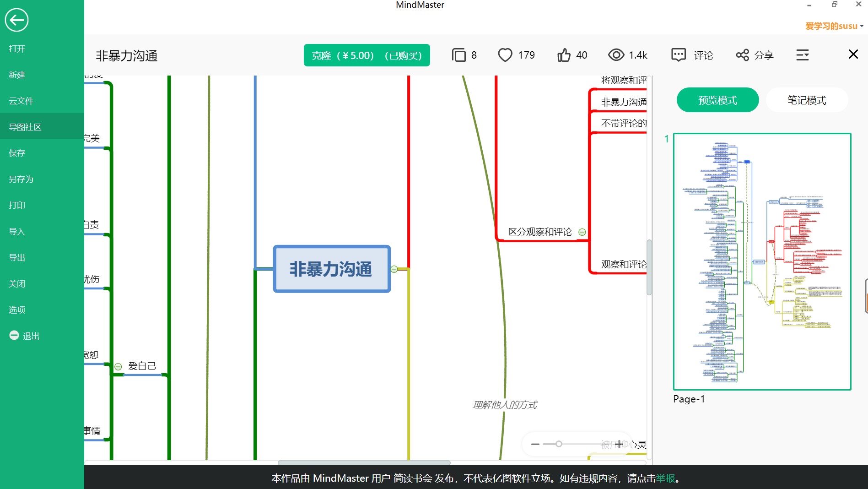This screenshot has width=868, height=489.
Task: Click the 举报 report link
Action: pyautogui.click(x=666, y=478)
